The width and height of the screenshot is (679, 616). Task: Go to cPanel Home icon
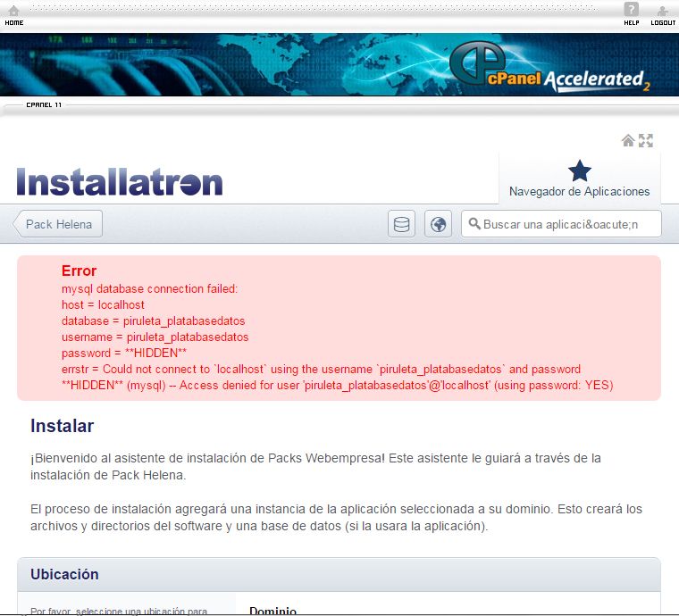point(14,15)
